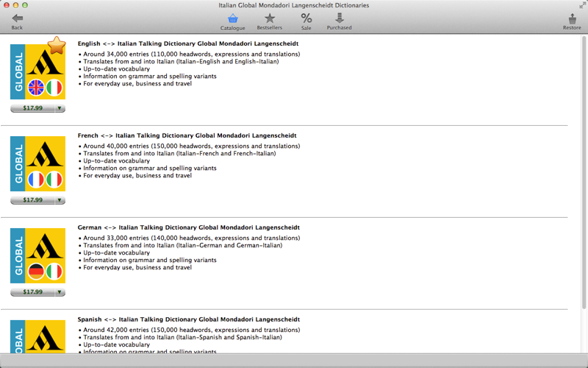
Task: Buy German-Italian dictionary for $17.99
Action: [x=32, y=292]
